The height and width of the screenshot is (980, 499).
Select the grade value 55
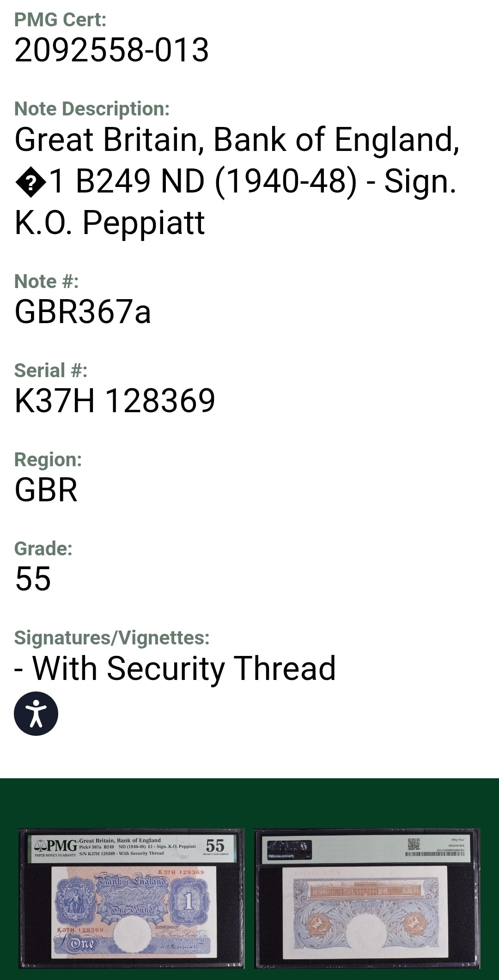(33, 579)
